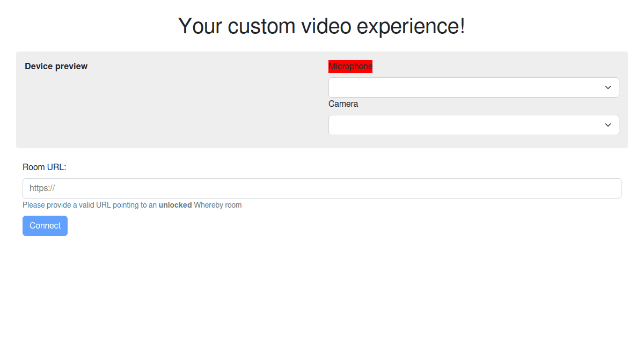
Task: Focus the URL entry box below Room URL
Action: pos(321,188)
